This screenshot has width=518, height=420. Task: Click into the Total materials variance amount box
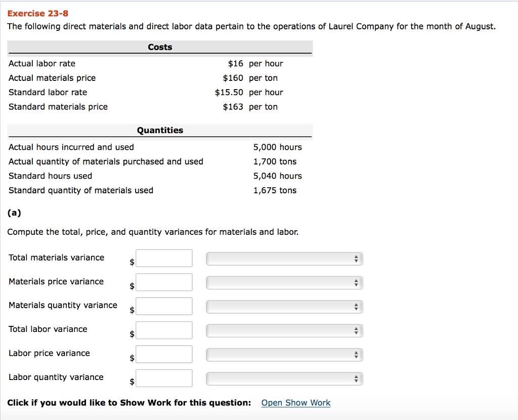point(164,258)
